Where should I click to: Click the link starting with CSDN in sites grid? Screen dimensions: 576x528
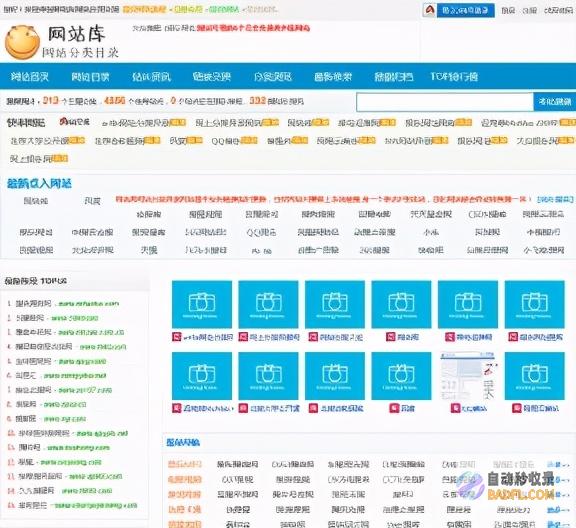point(487,214)
